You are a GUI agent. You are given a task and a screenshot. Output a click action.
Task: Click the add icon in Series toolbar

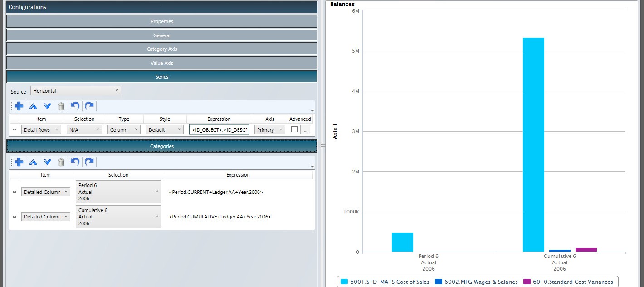[x=19, y=106]
